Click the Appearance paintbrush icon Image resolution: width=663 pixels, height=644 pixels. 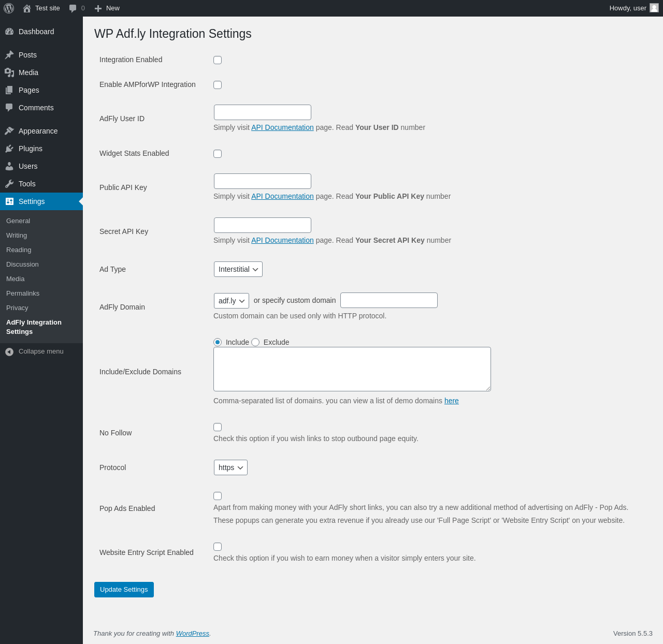pyautogui.click(x=9, y=131)
